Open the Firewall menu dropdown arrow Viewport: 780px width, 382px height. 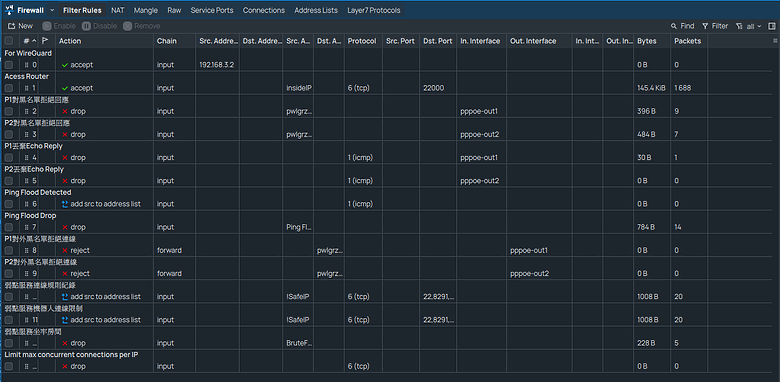coord(52,10)
